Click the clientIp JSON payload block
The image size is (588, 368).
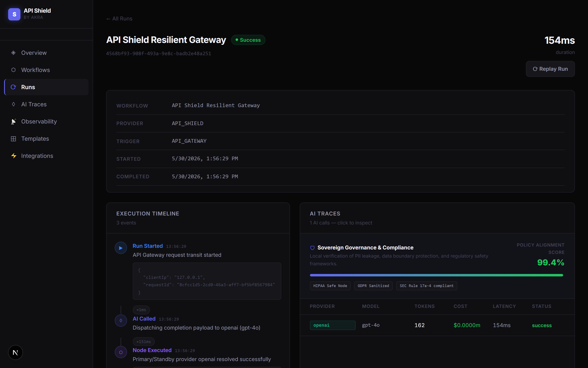coord(207,281)
